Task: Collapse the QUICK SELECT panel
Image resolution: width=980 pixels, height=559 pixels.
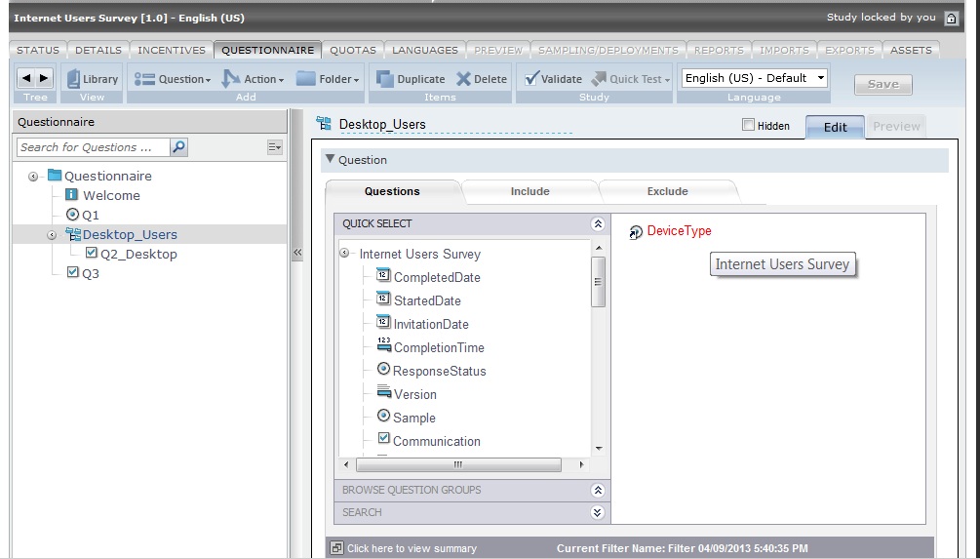Action: click(598, 223)
